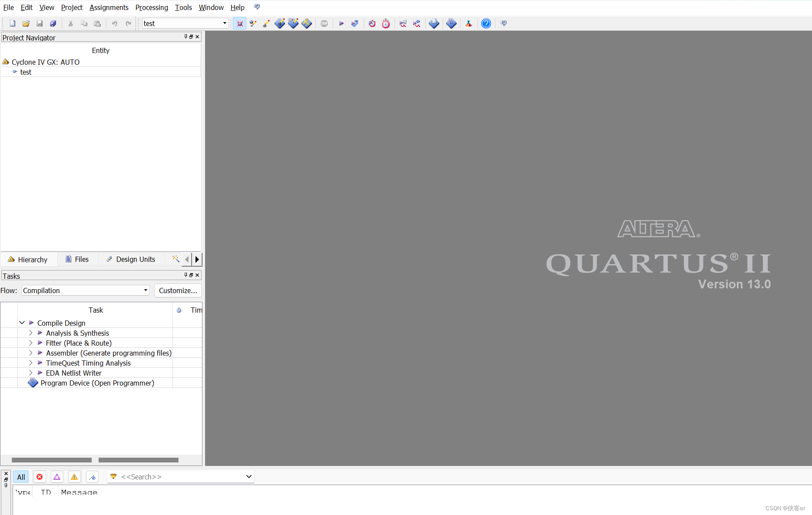Open Help blue question mark icon
The image size is (812, 515).
coord(486,23)
